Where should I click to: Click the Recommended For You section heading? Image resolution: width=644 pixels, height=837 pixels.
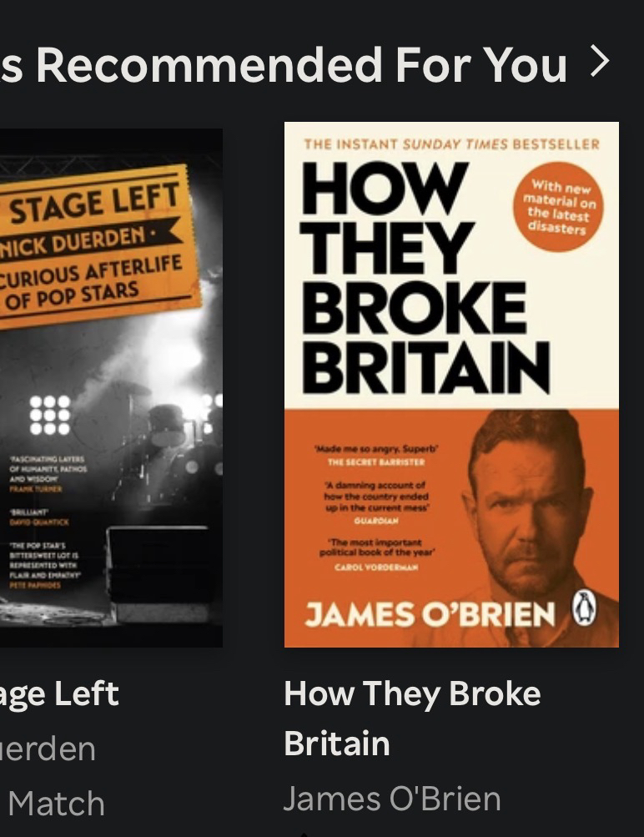tap(284, 64)
